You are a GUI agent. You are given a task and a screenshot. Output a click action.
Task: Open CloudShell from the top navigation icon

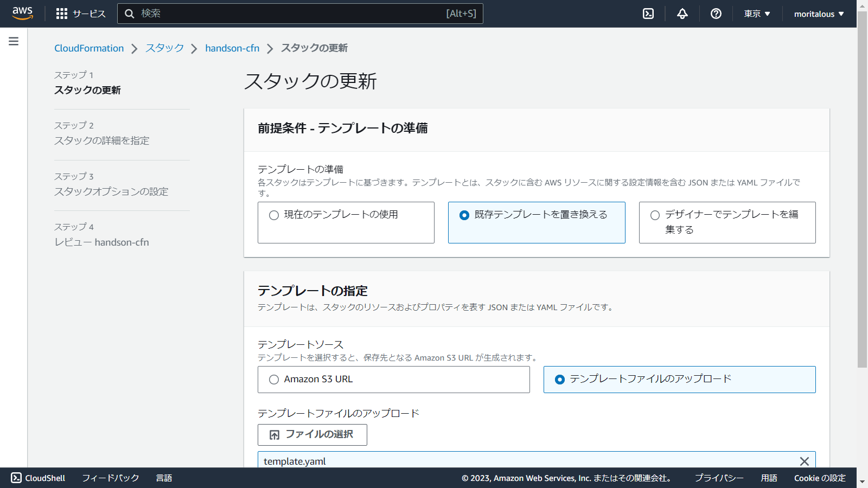point(648,14)
